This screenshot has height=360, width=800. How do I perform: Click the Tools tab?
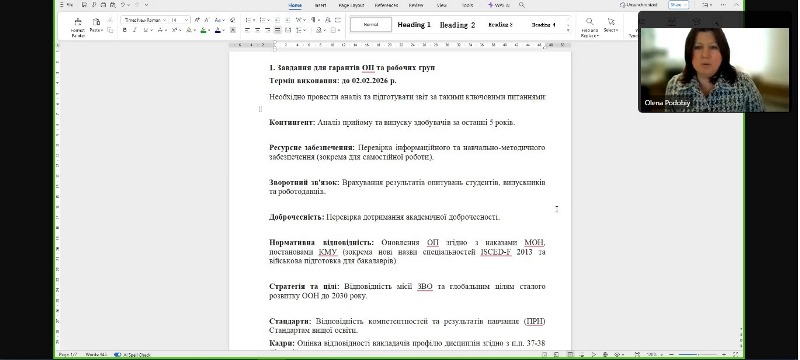[x=467, y=5]
